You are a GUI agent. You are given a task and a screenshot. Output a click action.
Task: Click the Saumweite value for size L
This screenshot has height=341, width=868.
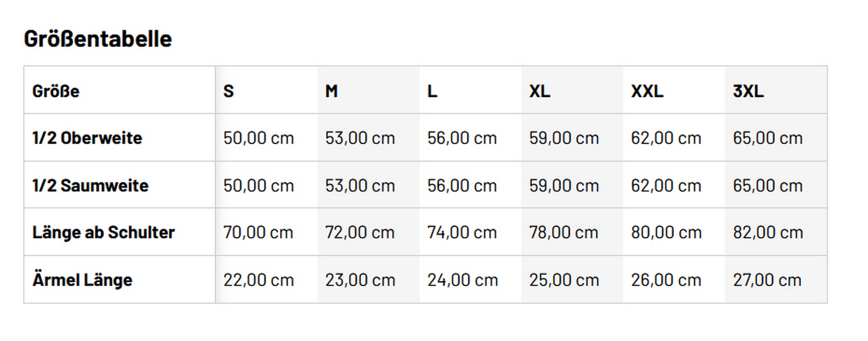click(462, 185)
